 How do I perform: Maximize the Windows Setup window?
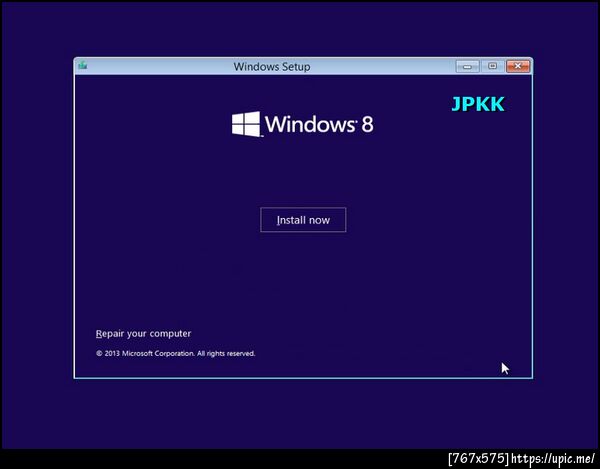click(492, 66)
